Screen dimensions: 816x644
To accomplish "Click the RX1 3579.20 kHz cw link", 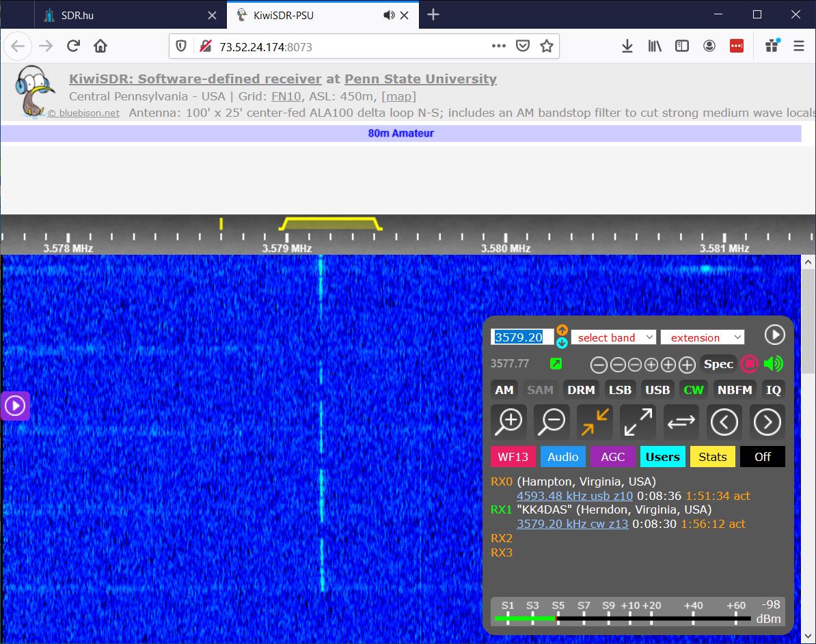I will pos(574,523).
